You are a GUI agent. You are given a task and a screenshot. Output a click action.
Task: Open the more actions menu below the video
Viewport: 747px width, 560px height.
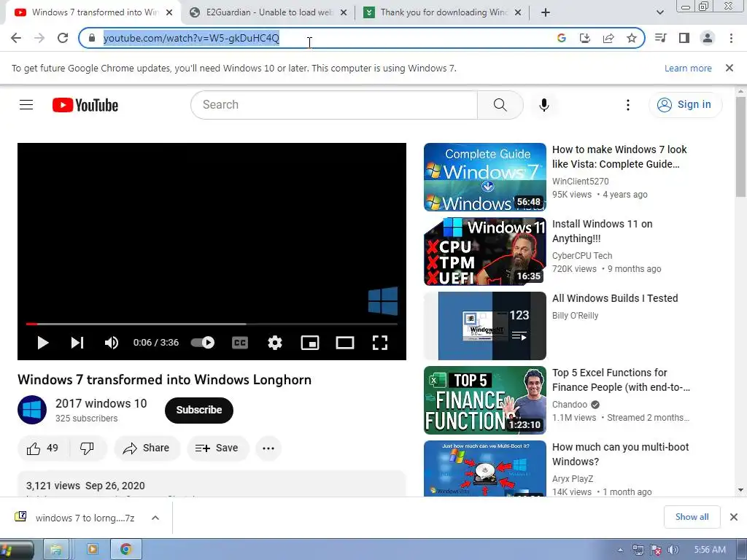pyautogui.click(x=268, y=448)
